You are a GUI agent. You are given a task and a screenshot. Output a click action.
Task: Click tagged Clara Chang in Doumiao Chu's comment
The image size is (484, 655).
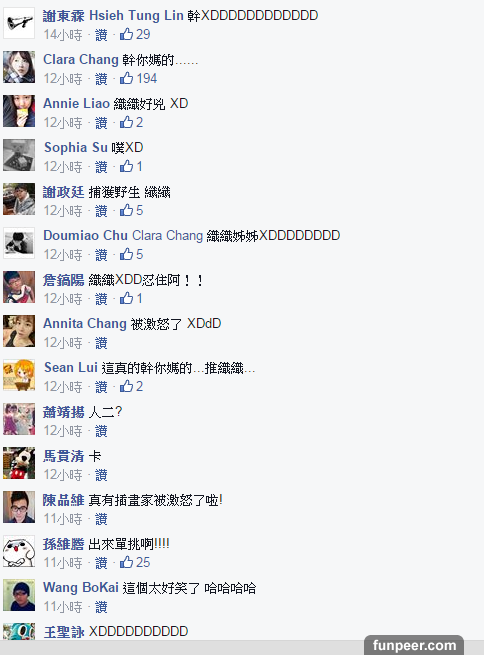click(167, 236)
